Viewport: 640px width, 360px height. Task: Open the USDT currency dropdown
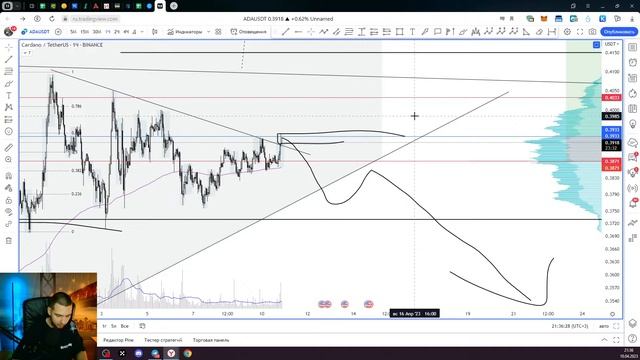click(x=611, y=44)
